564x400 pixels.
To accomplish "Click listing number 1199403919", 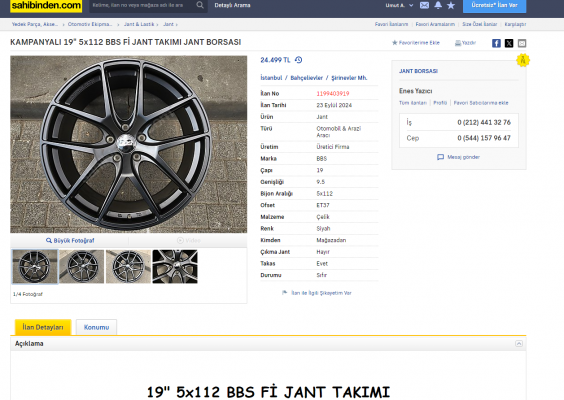I will click(x=333, y=94).
